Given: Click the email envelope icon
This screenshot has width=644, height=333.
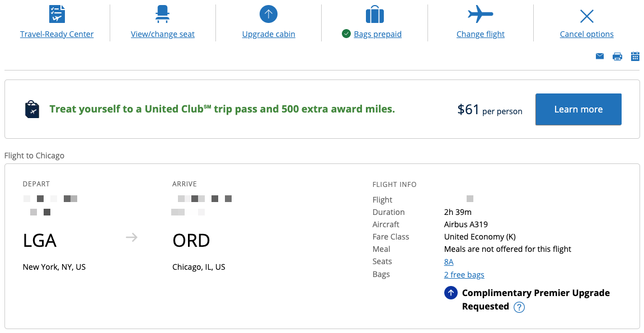Looking at the screenshot, I should 600,57.
